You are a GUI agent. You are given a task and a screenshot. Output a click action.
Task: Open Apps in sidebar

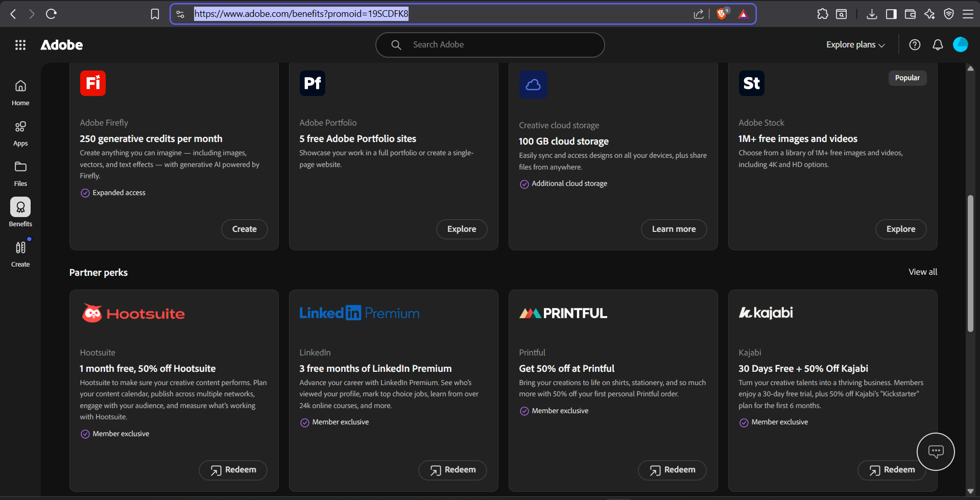[20, 133]
